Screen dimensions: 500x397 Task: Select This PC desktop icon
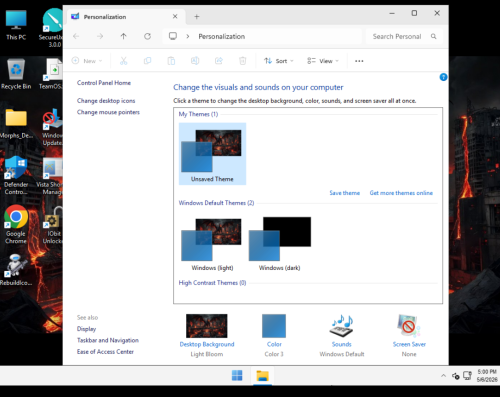coord(16,25)
